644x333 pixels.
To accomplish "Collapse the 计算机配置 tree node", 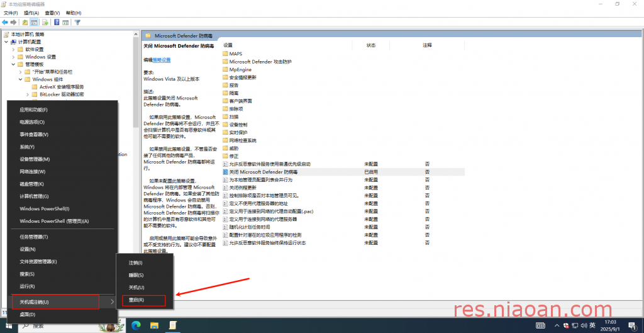I will click(x=6, y=42).
